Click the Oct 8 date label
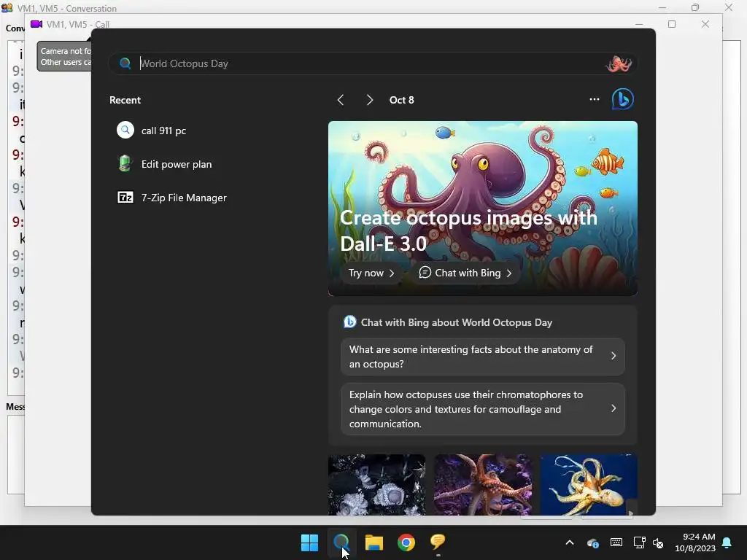747x560 pixels. [x=402, y=100]
